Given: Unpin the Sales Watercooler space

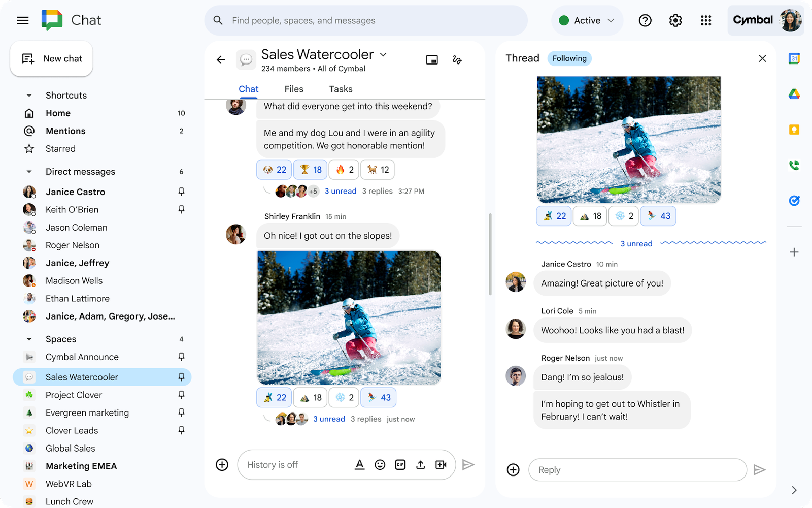Looking at the screenshot, I should pos(181,377).
